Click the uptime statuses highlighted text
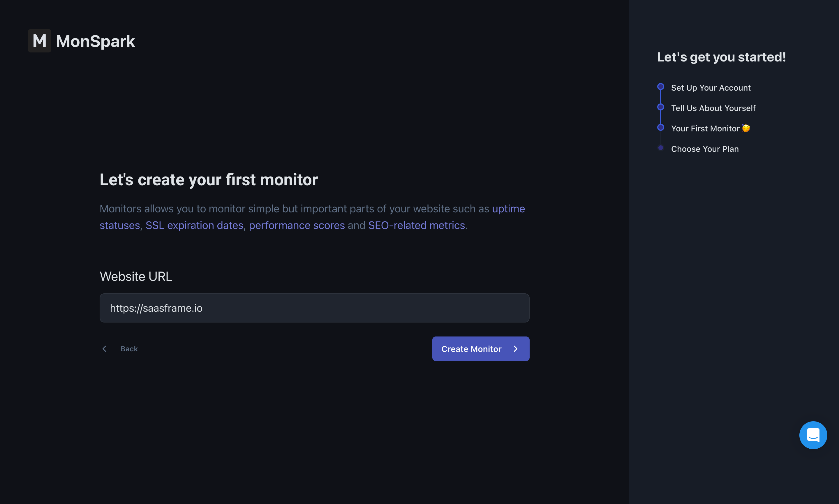Image resolution: width=839 pixels, height=504 pixels. pyautogui.click(x=508, y=209)
